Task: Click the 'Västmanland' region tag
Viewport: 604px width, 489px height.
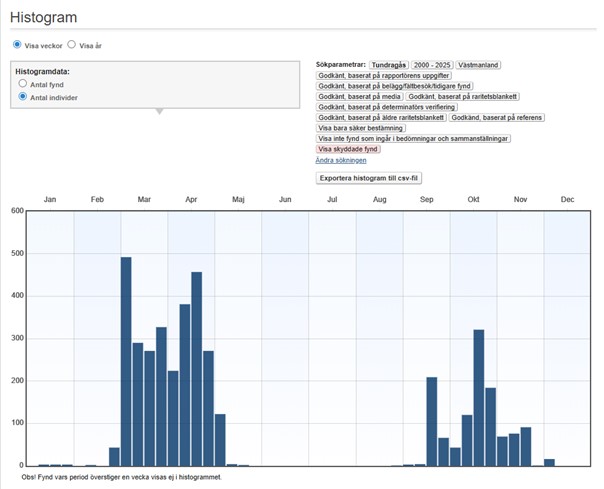Action: coord(479,65)
